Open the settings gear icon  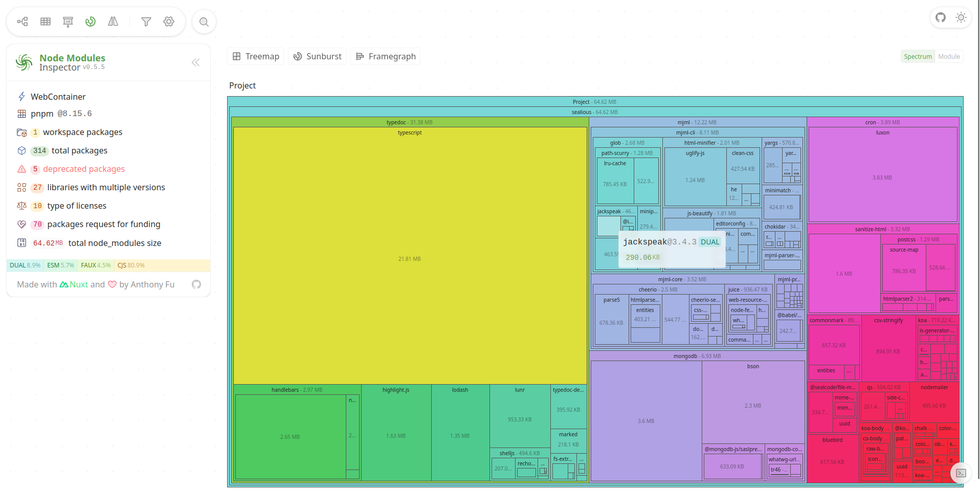click(169, 21)
